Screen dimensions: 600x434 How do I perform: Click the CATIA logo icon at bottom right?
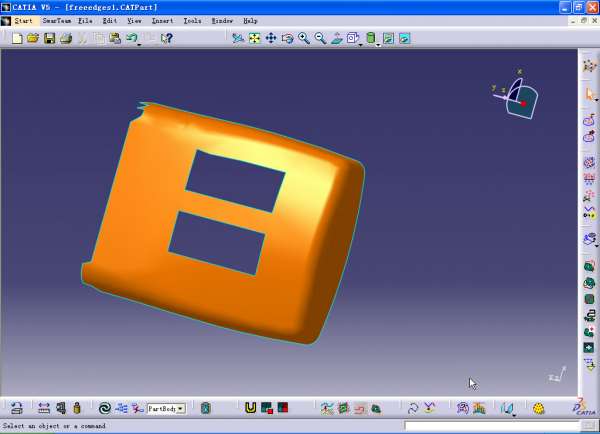pos(584,407)
